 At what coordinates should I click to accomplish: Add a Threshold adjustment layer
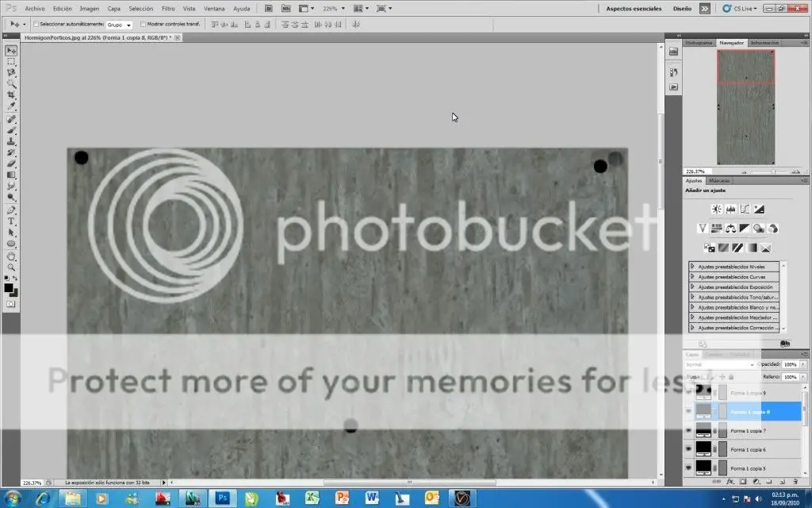point(737,248)
